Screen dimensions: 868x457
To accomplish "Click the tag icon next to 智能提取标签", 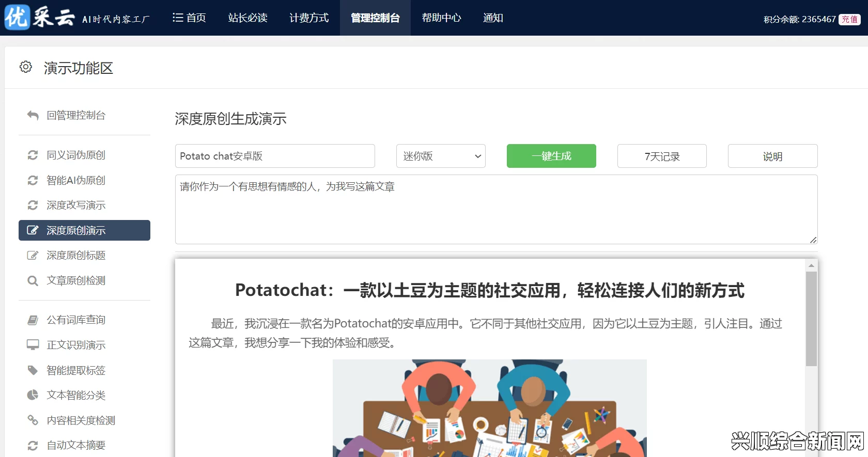I will point(33,370).
